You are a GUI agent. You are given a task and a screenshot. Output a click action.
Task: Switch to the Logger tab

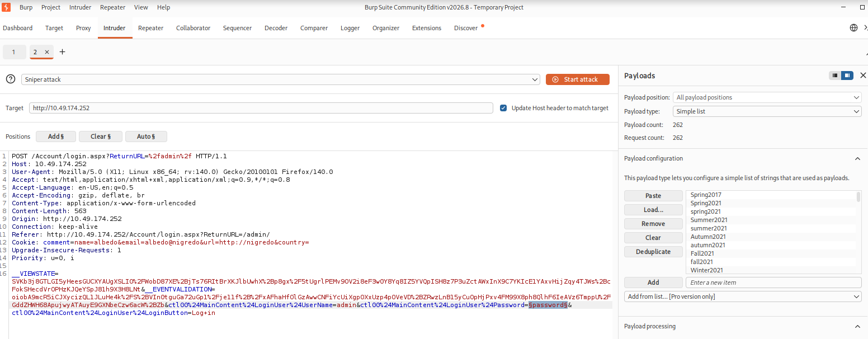pos(350,28)
